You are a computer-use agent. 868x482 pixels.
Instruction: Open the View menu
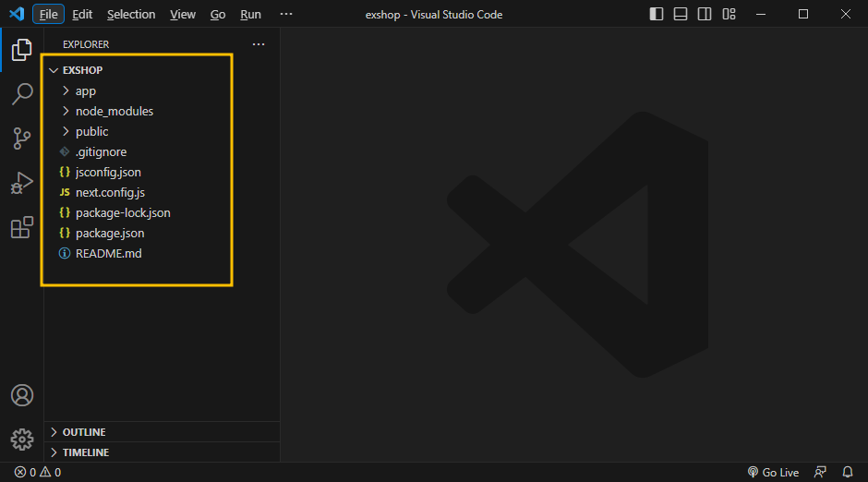coord(183,14)
